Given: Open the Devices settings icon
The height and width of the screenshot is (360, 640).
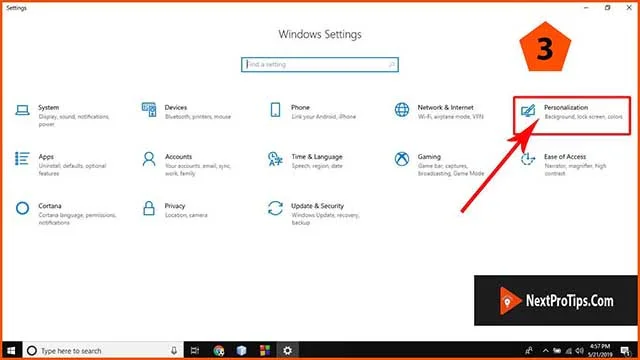Looking at the screenshot, I should pos(149,110).
